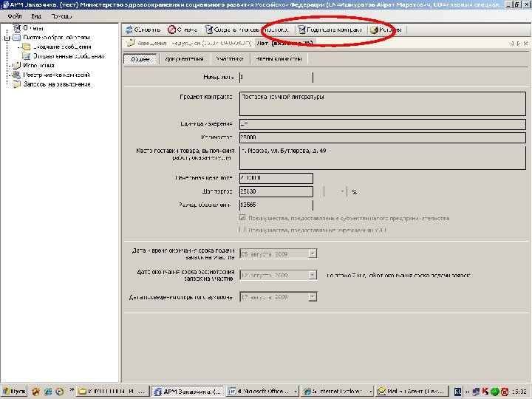Expand the quick launch chevron

click(x=72, y=390)
